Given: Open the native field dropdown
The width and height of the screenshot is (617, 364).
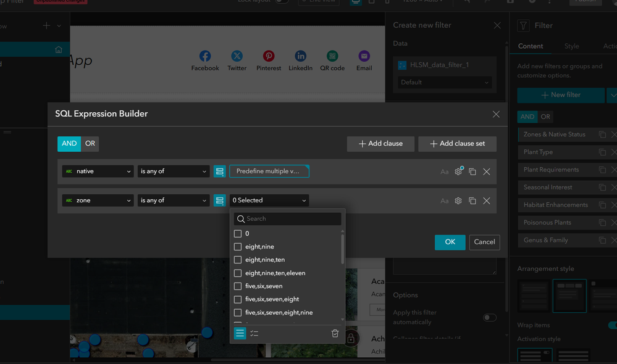Looking at the screenshot, I should 98,172.
